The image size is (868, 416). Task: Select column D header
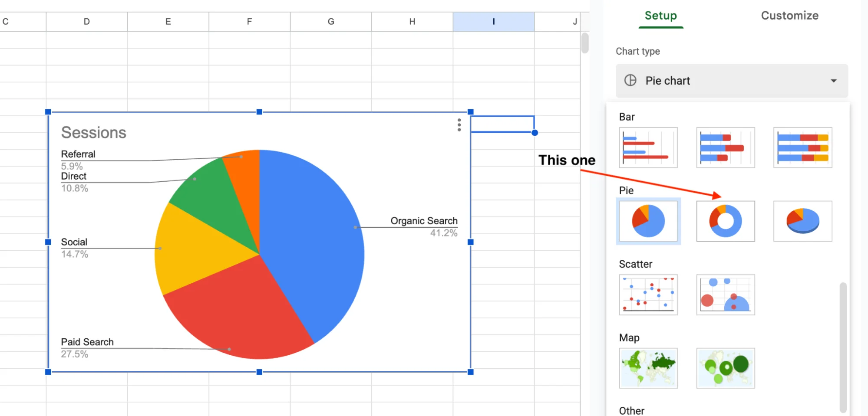pyautogui.click(x=87, y=22)
